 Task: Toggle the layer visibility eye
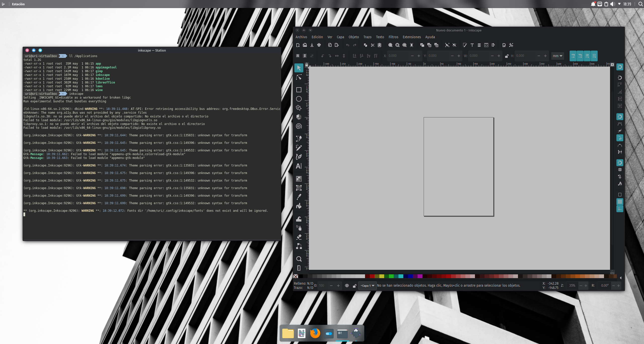click(x=347, y=286)
